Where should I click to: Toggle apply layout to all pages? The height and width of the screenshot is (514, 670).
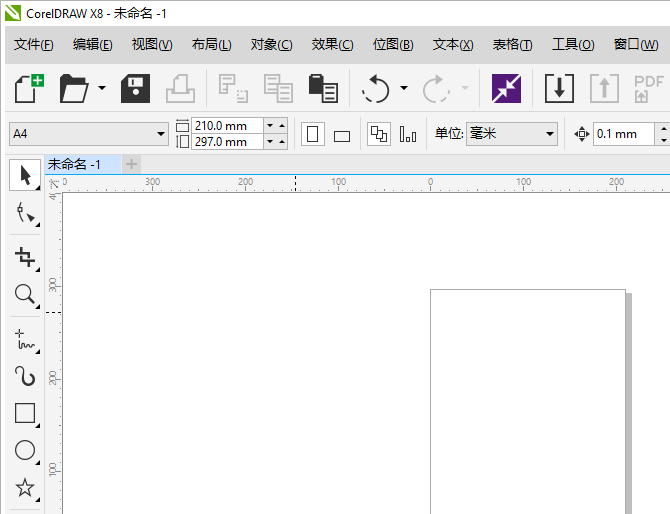coord(379,134)
